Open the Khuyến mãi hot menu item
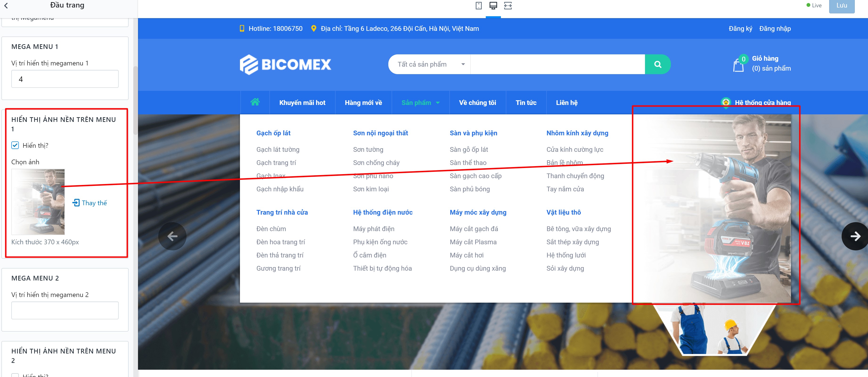This screenshot has height=377, width=868. [302, 103]
